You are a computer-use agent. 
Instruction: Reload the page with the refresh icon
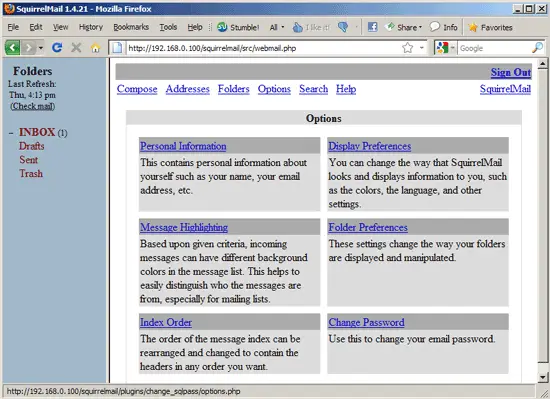tap(57, 47)
